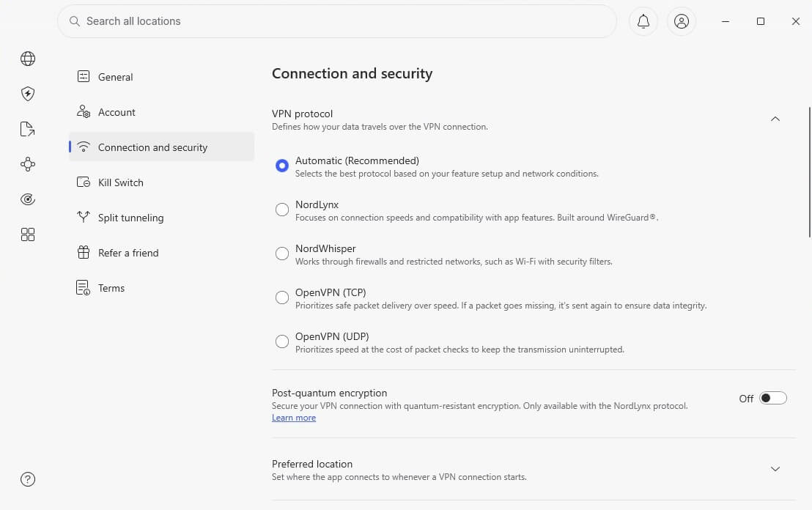
Task: Open the notifications bell icon
Action: click(643, 21)
